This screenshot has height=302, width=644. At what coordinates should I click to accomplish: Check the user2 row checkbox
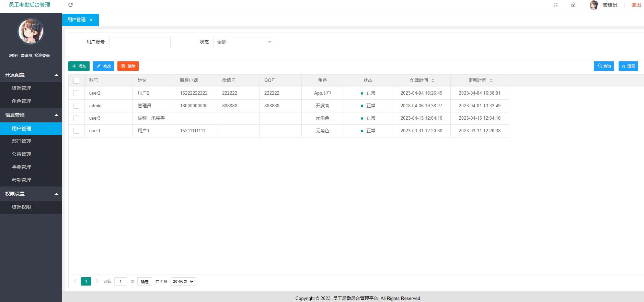point(76,93)
